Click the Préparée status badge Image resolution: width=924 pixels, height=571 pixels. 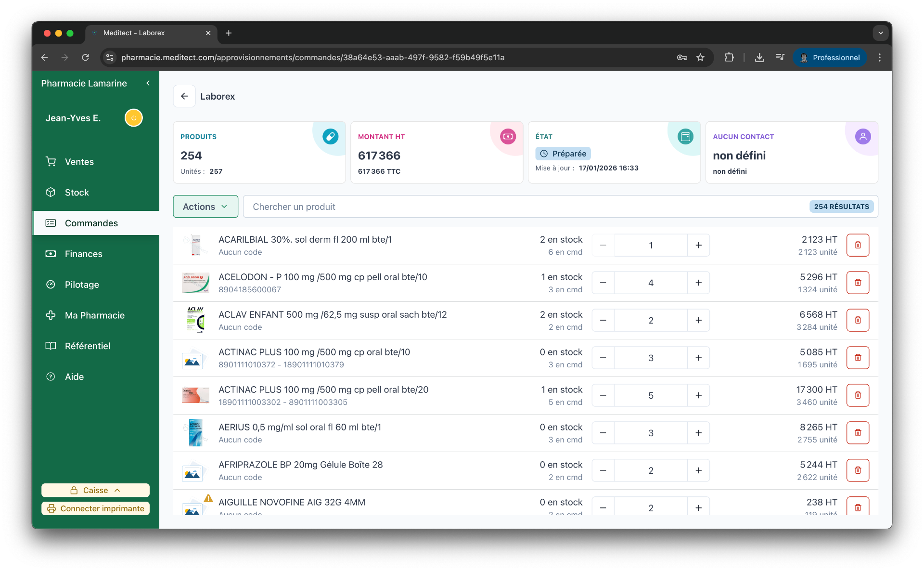[x=563, y=154]
